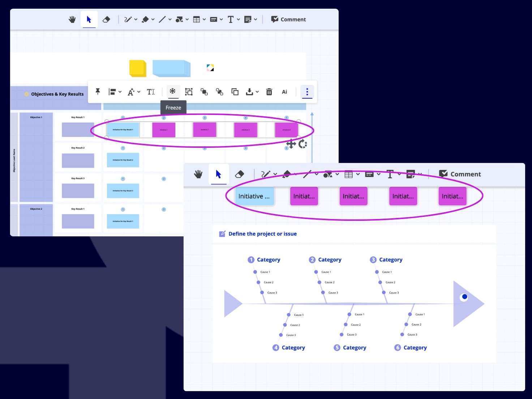Click the trash delete icon

(269, 92)
